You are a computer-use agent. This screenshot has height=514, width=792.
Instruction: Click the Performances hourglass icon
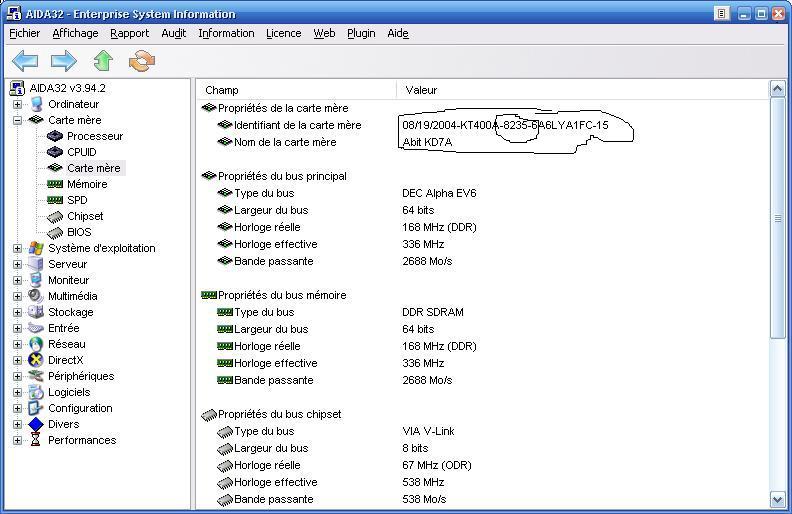(35, 440)
